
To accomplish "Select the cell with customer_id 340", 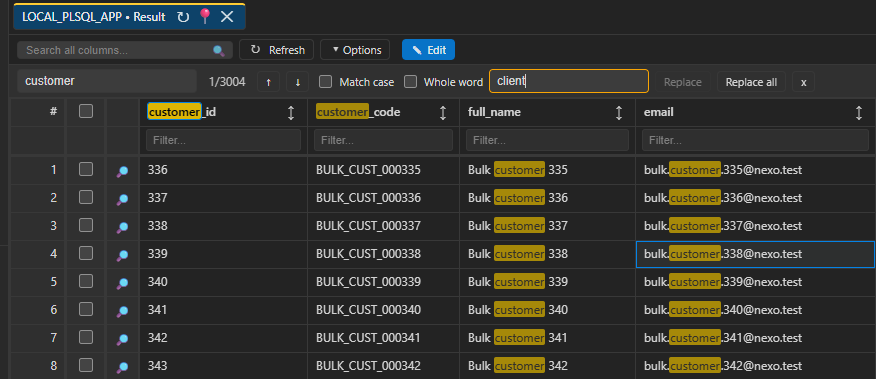I will (x=223, y=282).
